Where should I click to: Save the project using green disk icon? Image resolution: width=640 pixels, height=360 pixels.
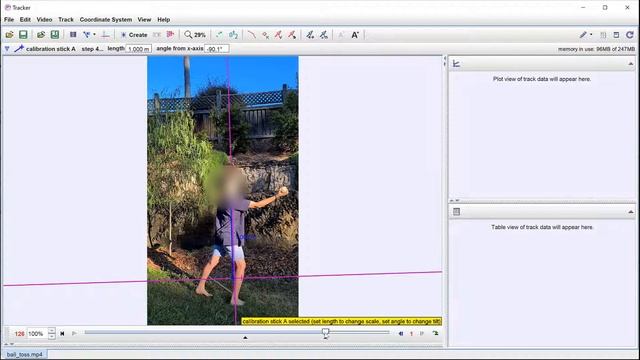click(23, 35)
